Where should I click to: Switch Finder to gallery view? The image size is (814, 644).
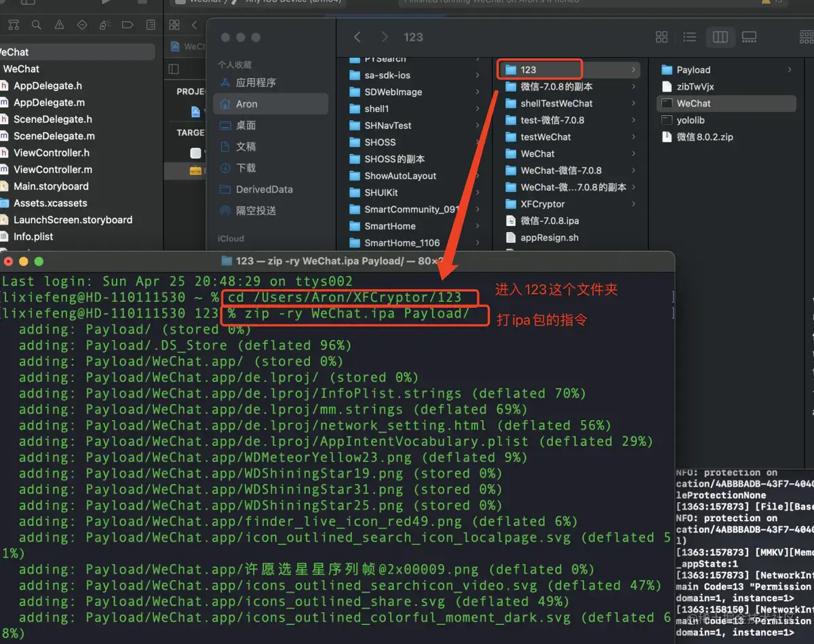749,37
